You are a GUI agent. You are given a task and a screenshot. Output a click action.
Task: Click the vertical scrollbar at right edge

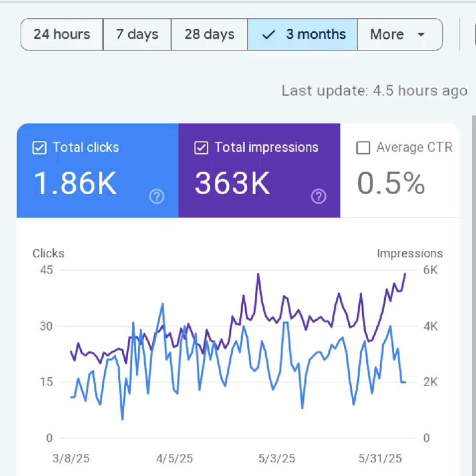coord(474,294)
